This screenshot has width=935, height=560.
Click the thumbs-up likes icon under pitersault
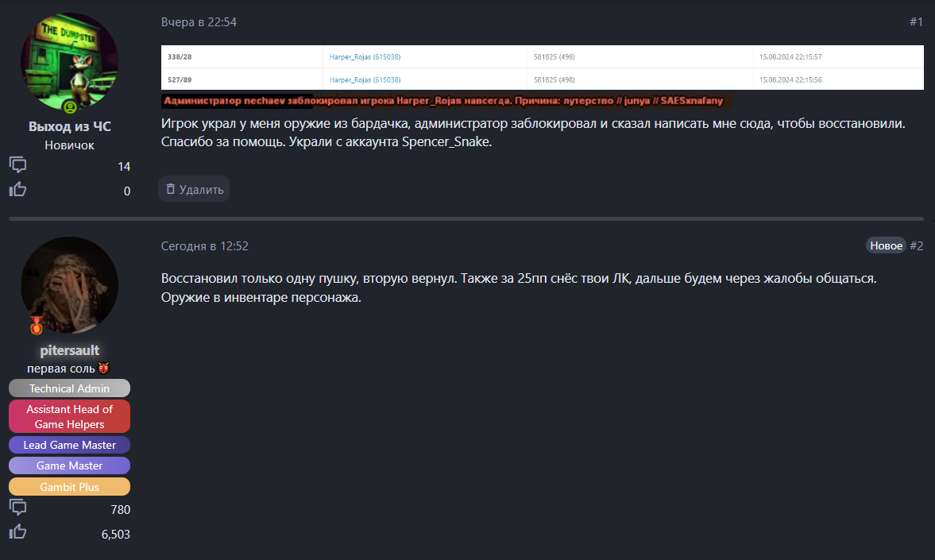click(x=17, y=532)
